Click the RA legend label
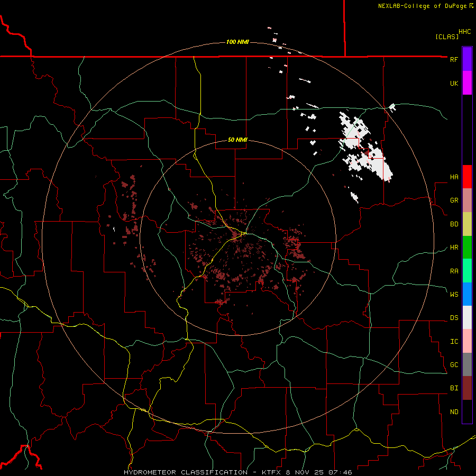The image size is (476, 476). pyautogui.click(x=454, y=271)
